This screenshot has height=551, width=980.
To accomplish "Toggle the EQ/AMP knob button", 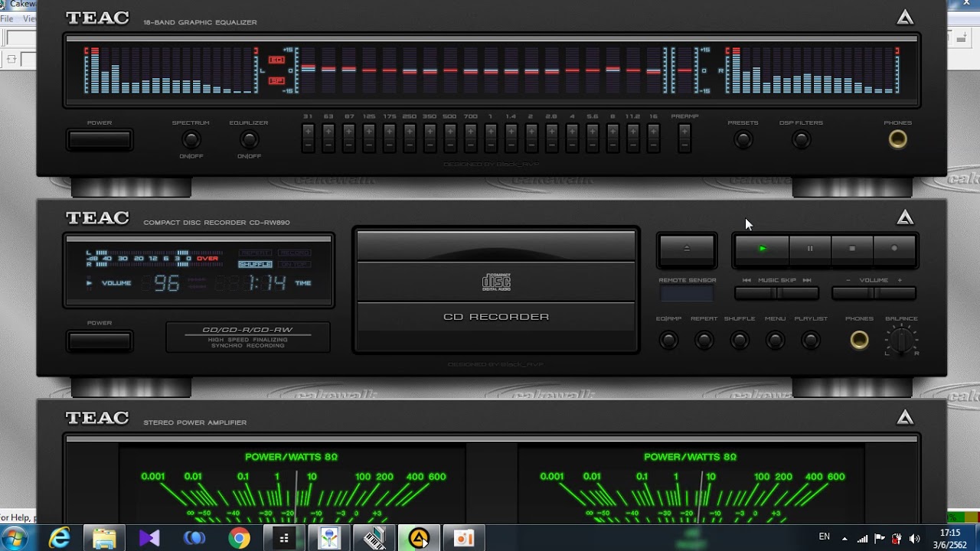I will [x=668, y=340].
